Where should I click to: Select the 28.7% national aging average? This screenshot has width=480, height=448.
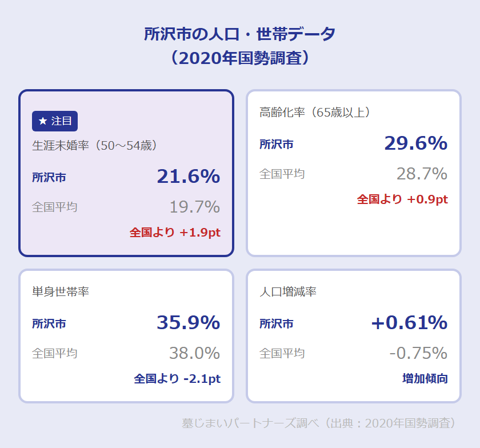click(x=422, y=174)
